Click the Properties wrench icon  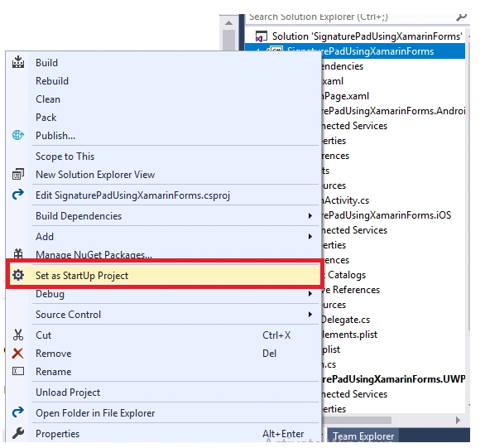[18, 433]
